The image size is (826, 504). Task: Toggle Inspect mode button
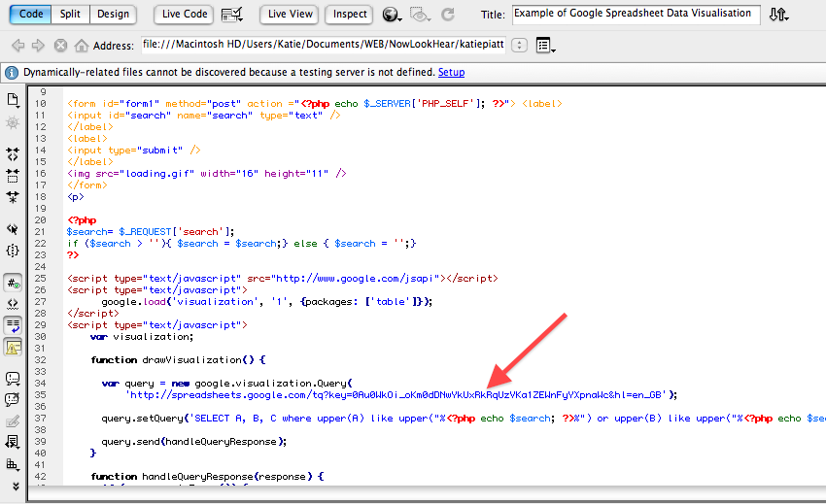(350, 15)
